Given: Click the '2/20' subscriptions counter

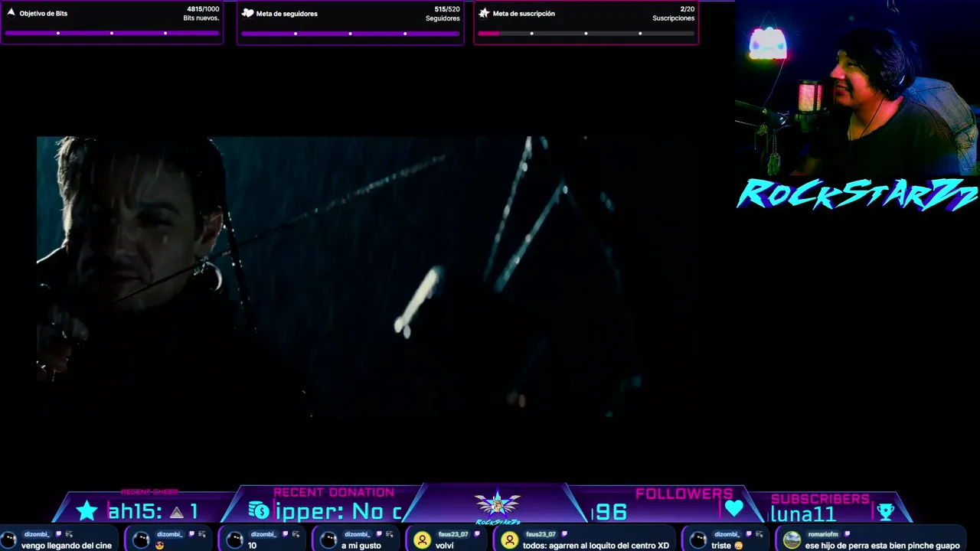Looking at the screenshot, I should click(x=687, y=9).
